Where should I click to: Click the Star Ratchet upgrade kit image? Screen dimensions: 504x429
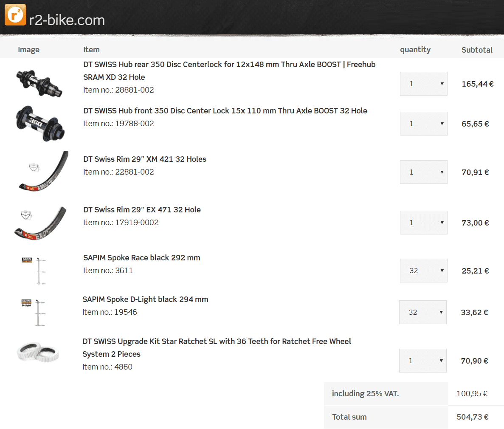38,353
